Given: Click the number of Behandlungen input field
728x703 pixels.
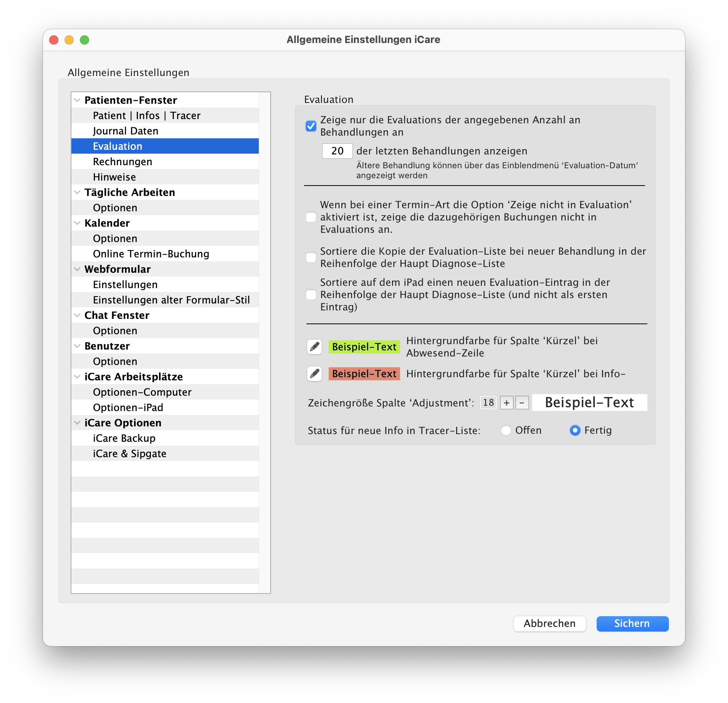Looking at the screenshot, I should 337,151.
